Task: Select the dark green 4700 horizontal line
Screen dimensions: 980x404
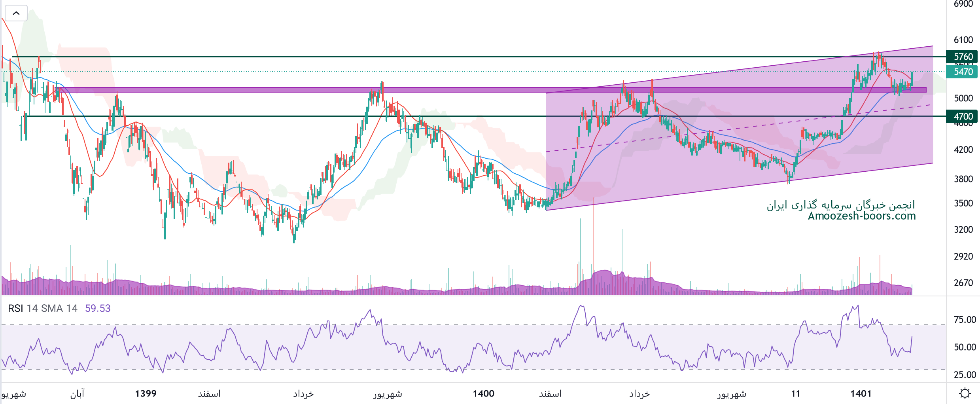Action: click(x=316, y=116)
